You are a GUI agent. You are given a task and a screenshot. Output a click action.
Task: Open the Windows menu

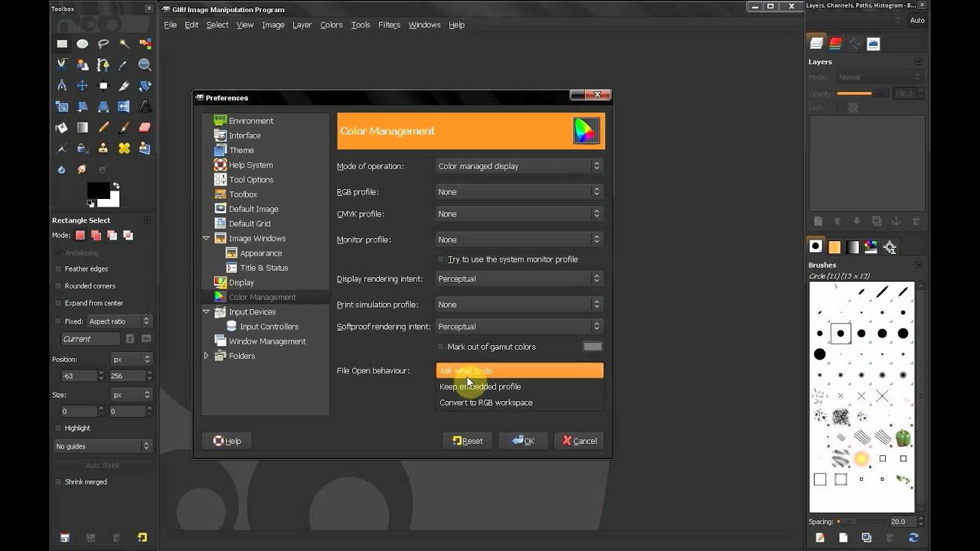coord(424,24)
